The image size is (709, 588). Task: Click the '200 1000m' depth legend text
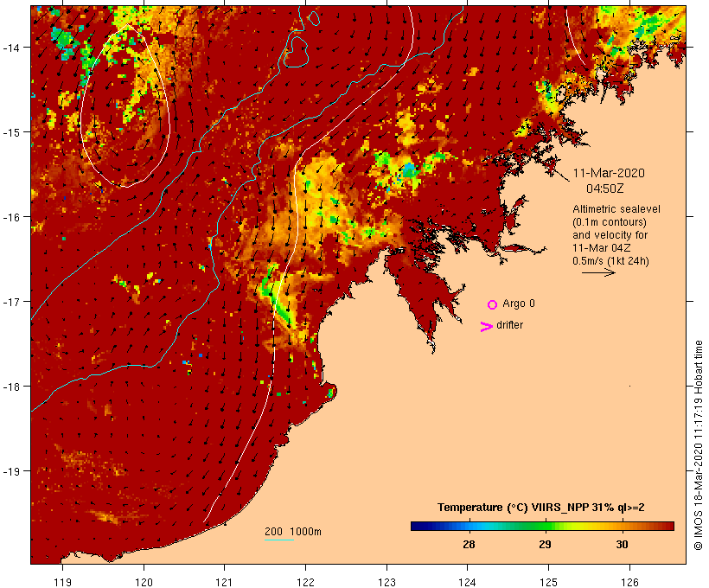293,532
